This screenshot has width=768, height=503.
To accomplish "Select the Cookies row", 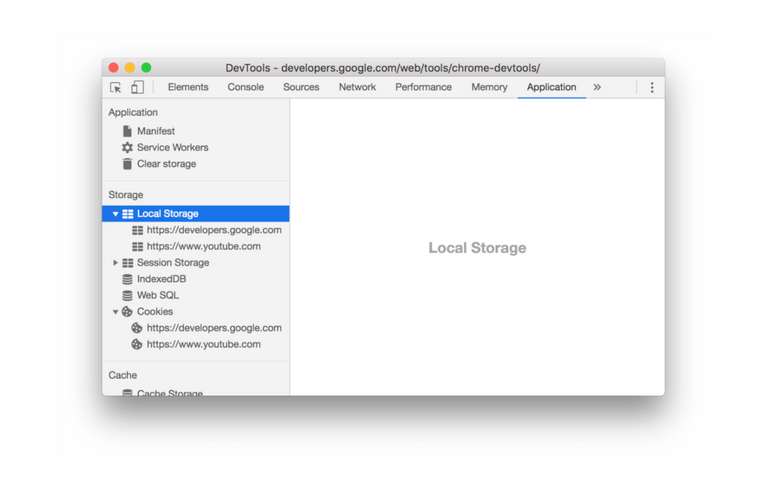I will pos(195,311).
